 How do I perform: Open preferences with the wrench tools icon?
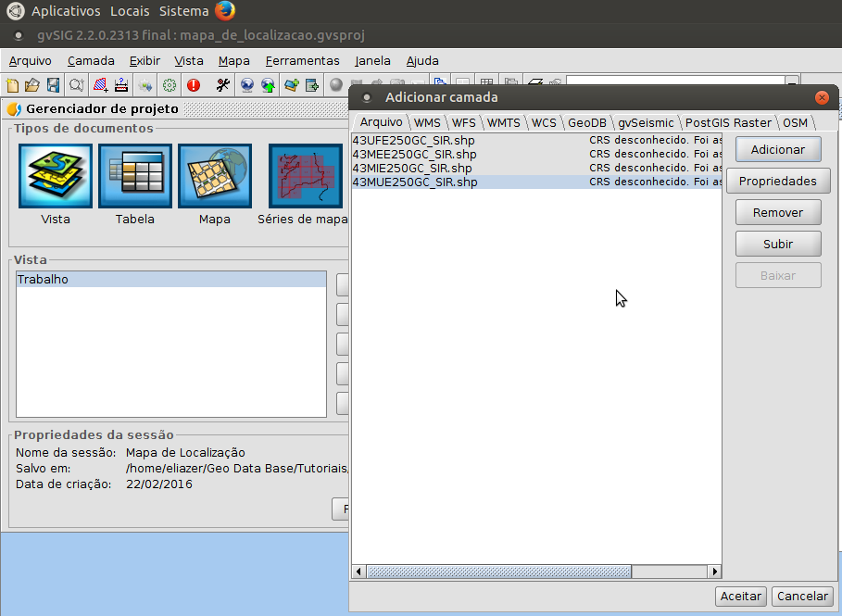click(222, 85)
